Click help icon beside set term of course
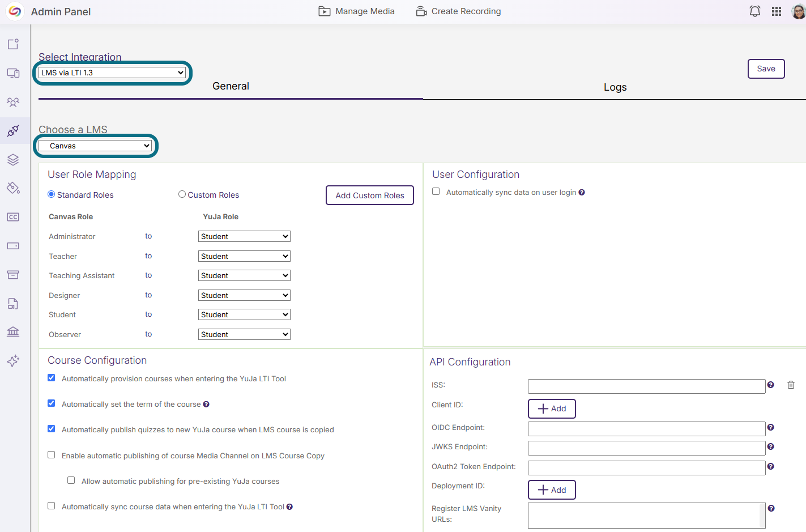806x532 pixels. 206,405
